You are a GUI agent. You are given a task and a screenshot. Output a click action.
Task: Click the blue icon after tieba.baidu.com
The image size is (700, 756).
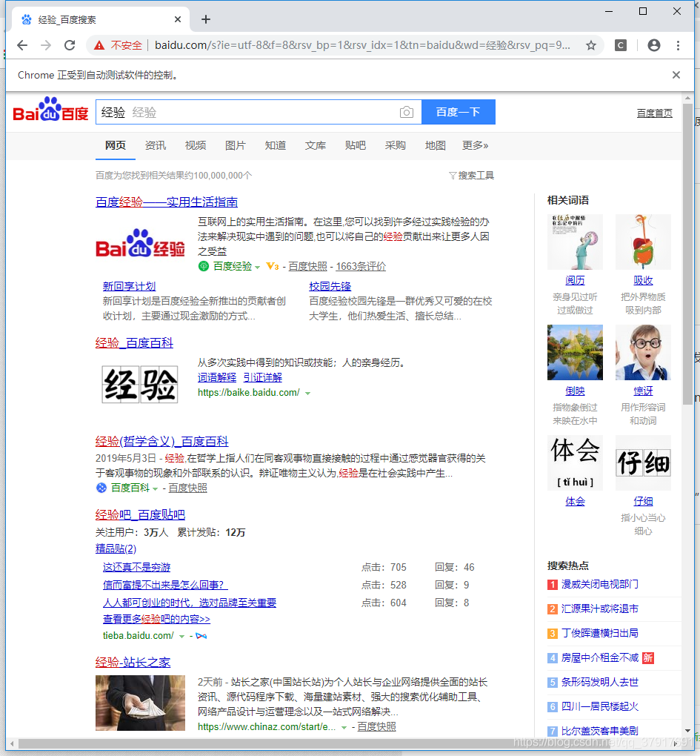[x=201, y=636]
